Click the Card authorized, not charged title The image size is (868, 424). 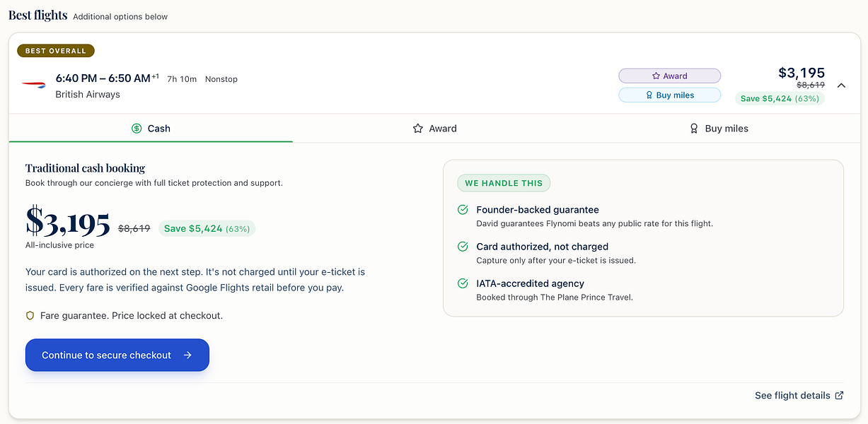click(543, 247)
